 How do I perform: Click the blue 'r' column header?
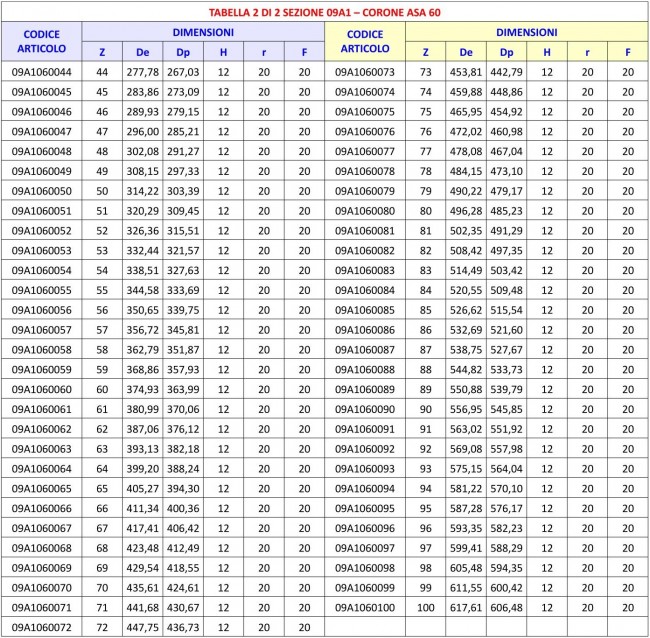pos(264,53)
